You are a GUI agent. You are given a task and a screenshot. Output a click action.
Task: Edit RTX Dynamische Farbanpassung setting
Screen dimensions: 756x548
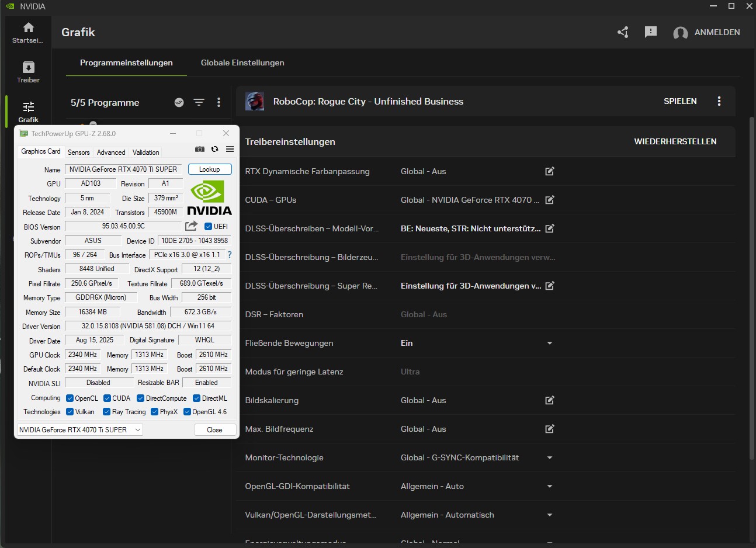[x=550, y=171]
